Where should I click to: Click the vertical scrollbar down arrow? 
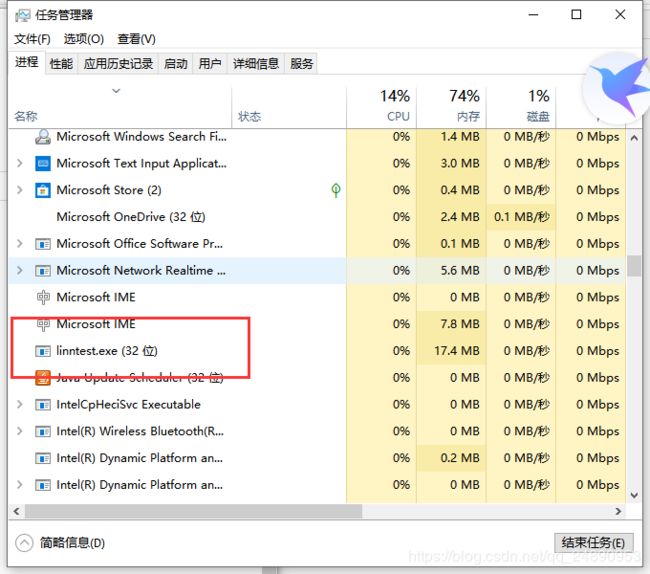click(634, 495)
